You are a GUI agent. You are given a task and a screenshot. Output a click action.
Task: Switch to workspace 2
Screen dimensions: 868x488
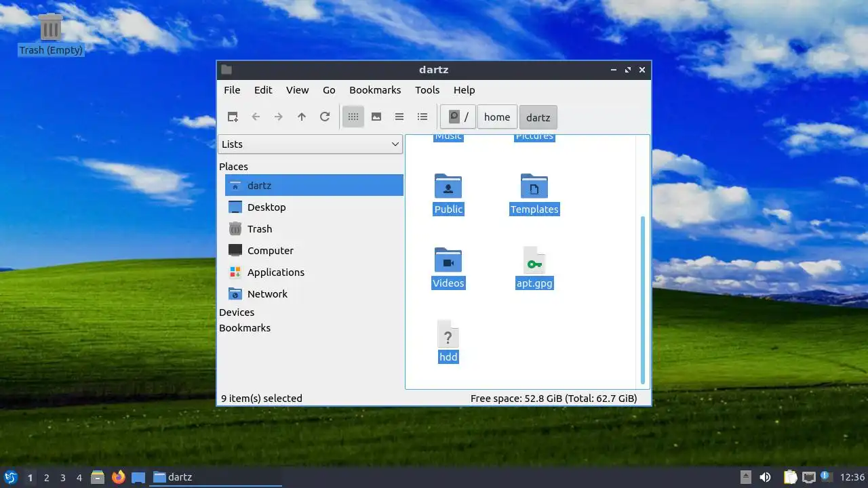[x=46, y=478]
